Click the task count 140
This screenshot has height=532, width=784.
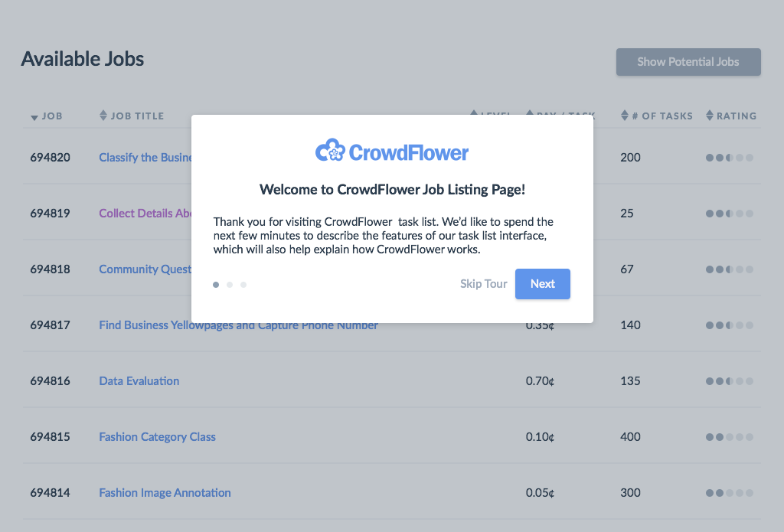(x=631, y=325)
